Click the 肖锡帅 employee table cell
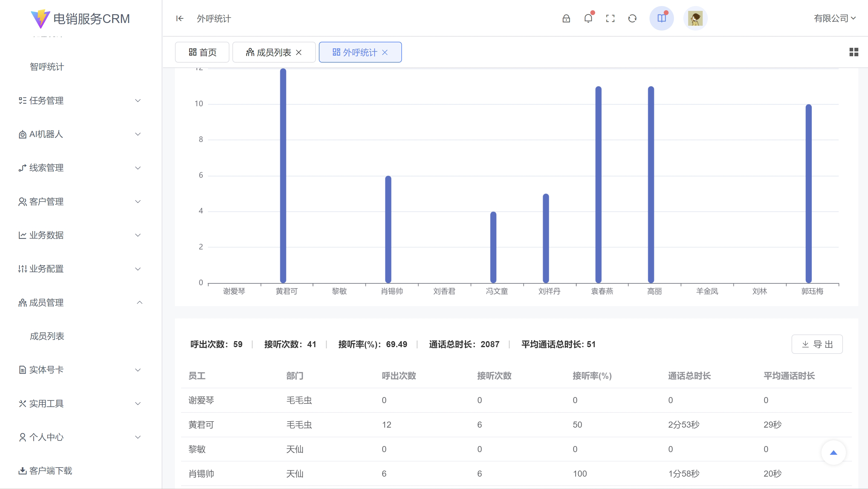The width and height of the screenshot is (868, 489). (201, 474)
